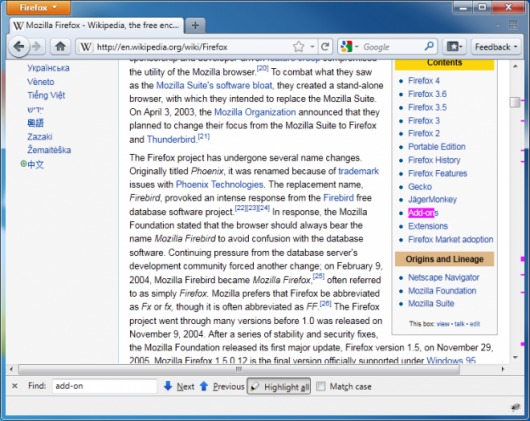Viewport: 530px width, 421px height.
Task: Click the scroll right arrow of the horizontal scrollbar
Action: point(503,369)
